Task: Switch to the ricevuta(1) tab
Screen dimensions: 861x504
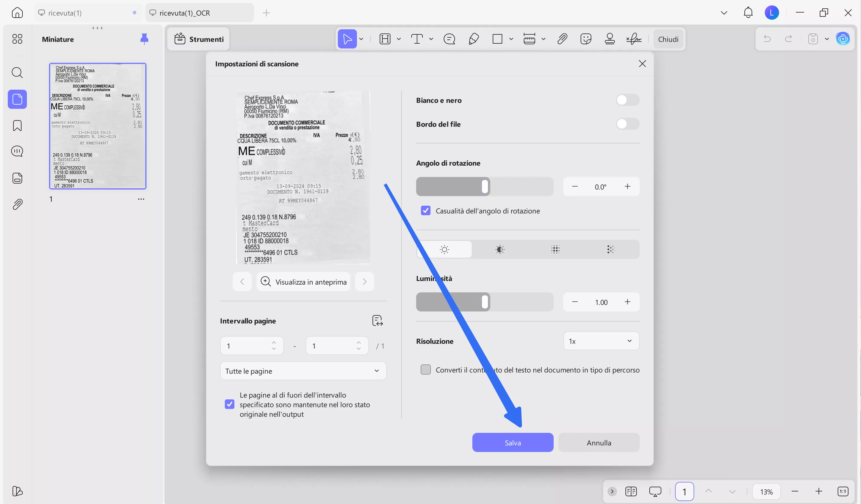Action: click(65, 13)
